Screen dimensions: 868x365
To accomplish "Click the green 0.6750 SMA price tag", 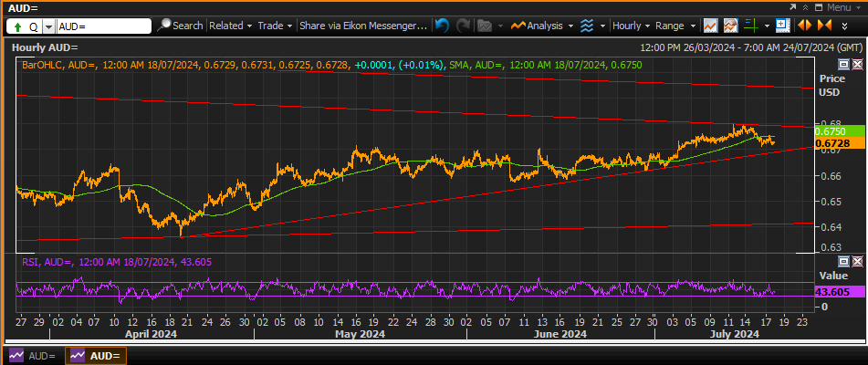I will (x=841, y=131).
